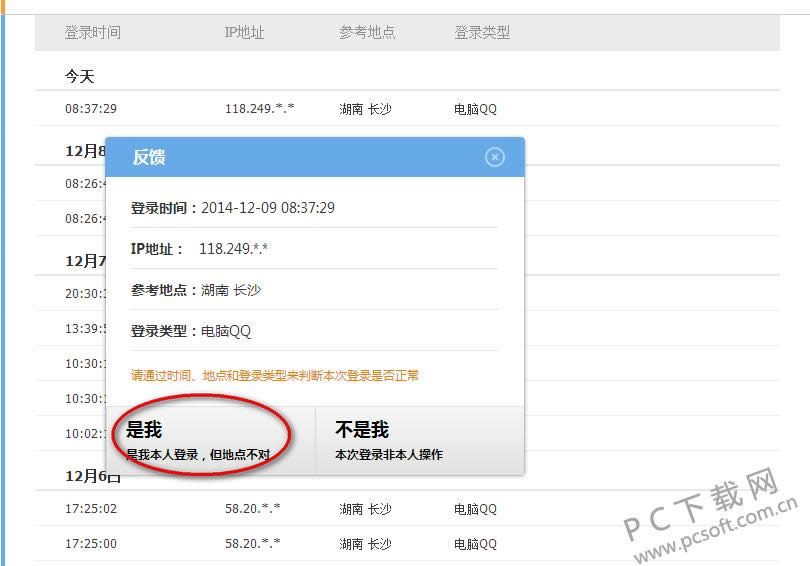This screenshot has width=810, height=566.
Task: Select the 17:25:02 login record
Action: (x=91, y=509)
